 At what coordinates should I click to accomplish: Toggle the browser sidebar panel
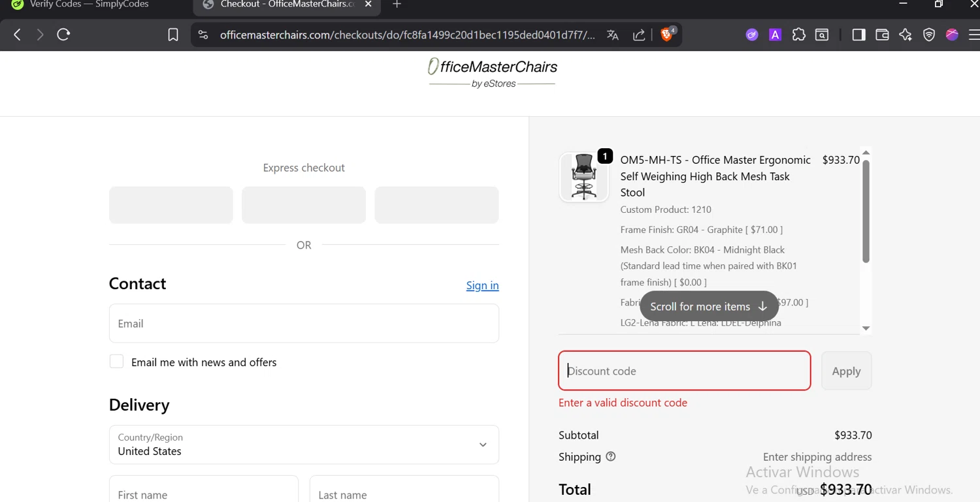859,35
